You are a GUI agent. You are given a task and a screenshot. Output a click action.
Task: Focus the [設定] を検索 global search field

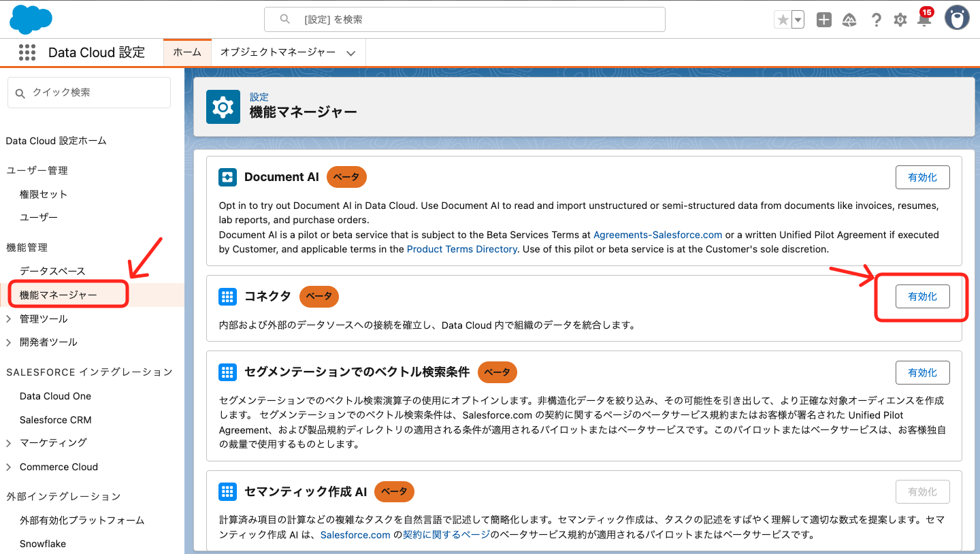[x=465, y=20]
